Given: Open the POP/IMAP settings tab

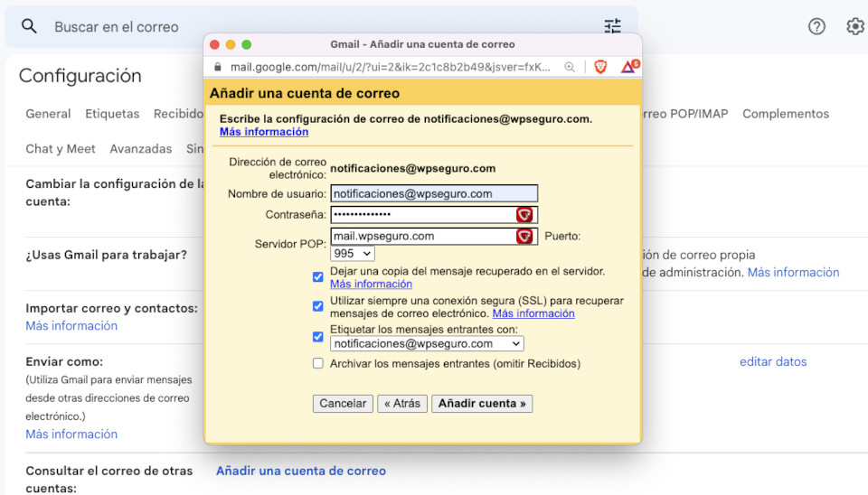Looking at the screenshot, I should 685,114.
